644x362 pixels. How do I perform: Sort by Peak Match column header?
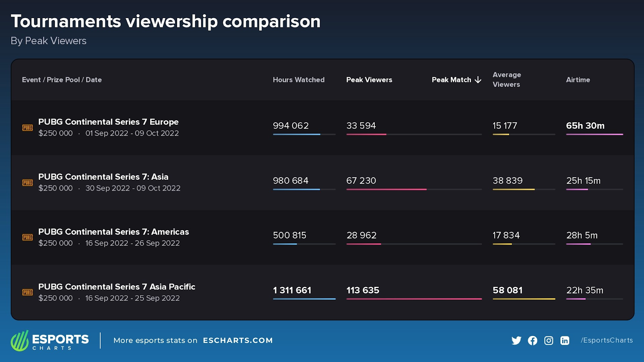click(x=451, y=80)
